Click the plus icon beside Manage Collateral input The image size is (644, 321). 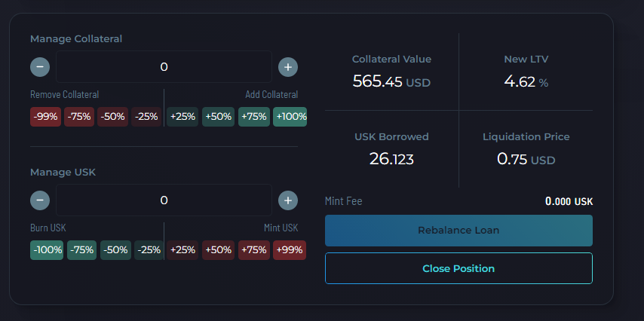288,67
